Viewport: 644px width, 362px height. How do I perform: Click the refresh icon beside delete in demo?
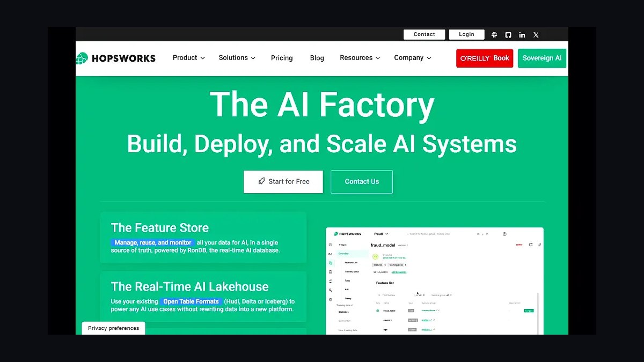point(531,245)
